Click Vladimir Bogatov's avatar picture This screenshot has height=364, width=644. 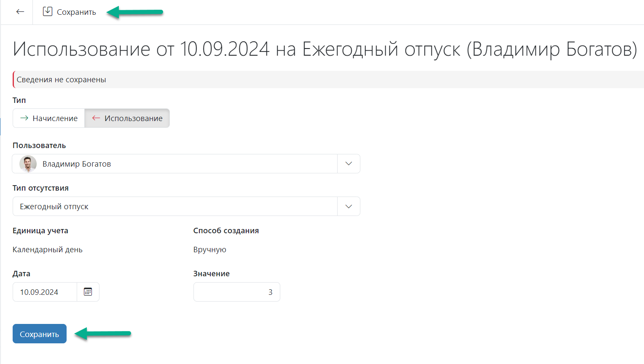click(28, 164)
